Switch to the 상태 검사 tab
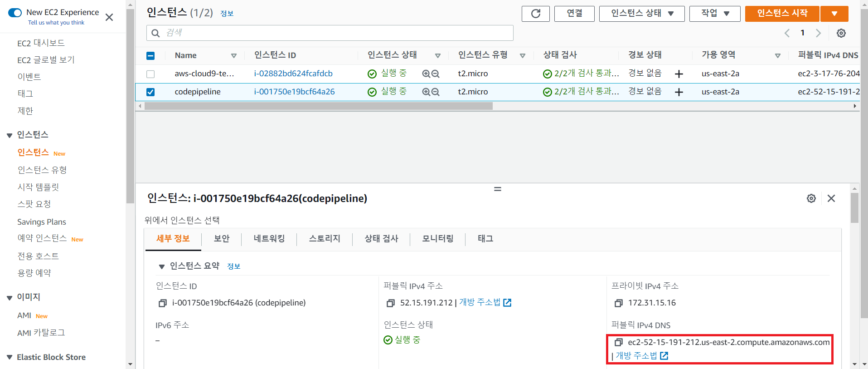This screenshot has width=868, height=369. click(x=381, y=239)
